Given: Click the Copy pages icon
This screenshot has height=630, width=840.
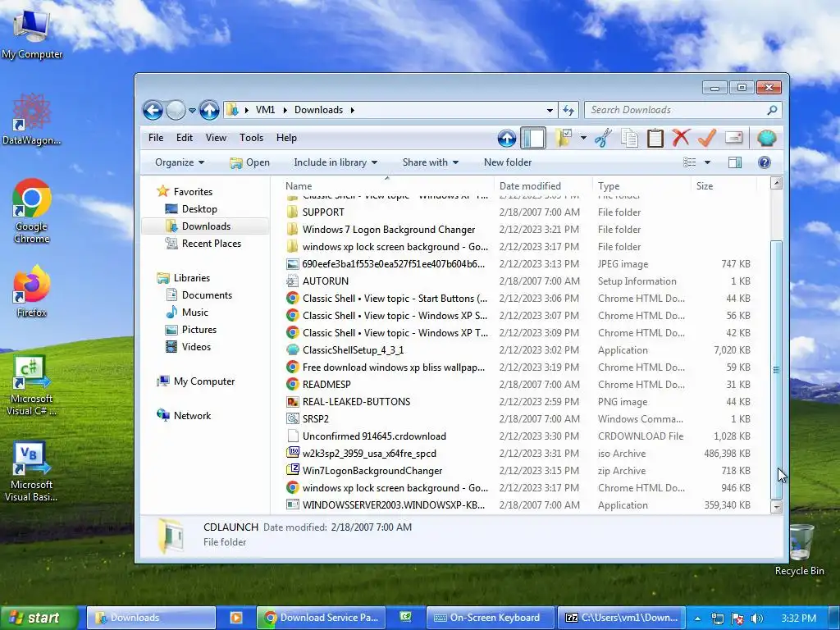Looking at the screenshot, I should click(x=629, y=138).
